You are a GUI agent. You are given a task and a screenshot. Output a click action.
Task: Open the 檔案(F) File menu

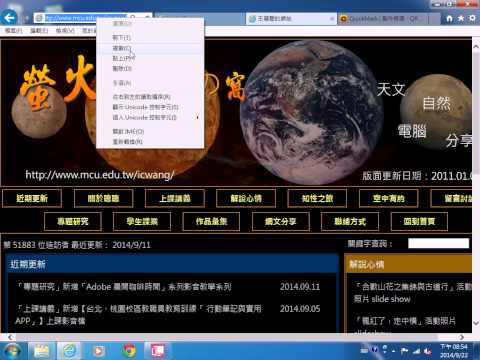pos(13,31)
